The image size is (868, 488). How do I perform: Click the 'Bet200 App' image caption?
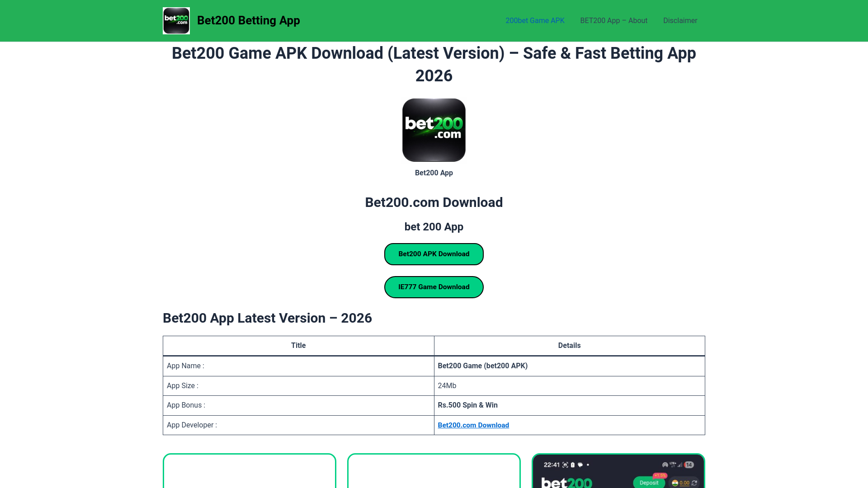click(x=434, y=173)
